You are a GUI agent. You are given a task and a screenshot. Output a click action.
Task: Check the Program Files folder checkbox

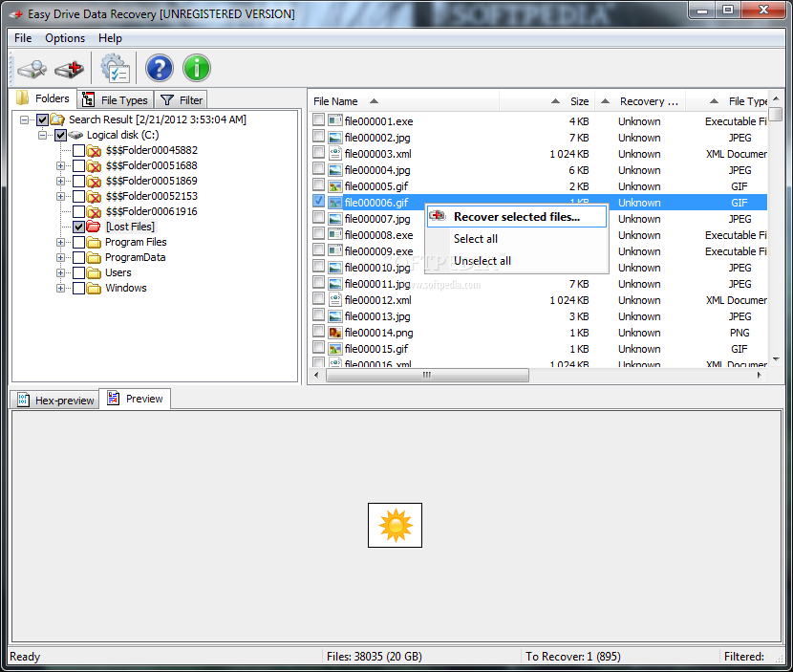(79, 242)
